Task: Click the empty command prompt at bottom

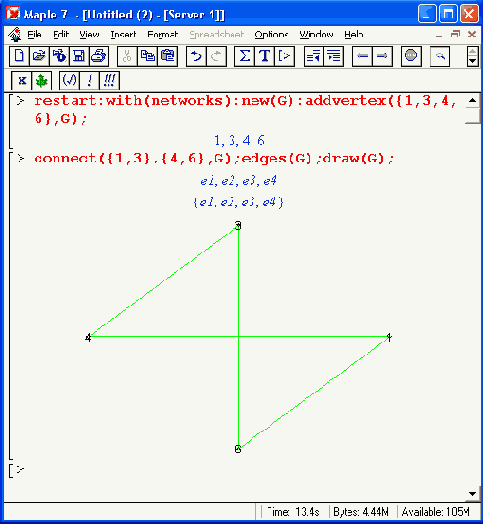Action: pyautogui.click(x=20, y=470)
